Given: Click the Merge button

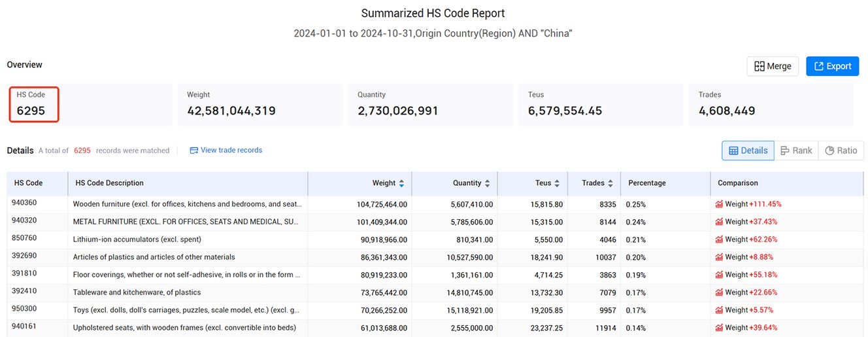Looking at the screenshot, I should coord(773,66).
